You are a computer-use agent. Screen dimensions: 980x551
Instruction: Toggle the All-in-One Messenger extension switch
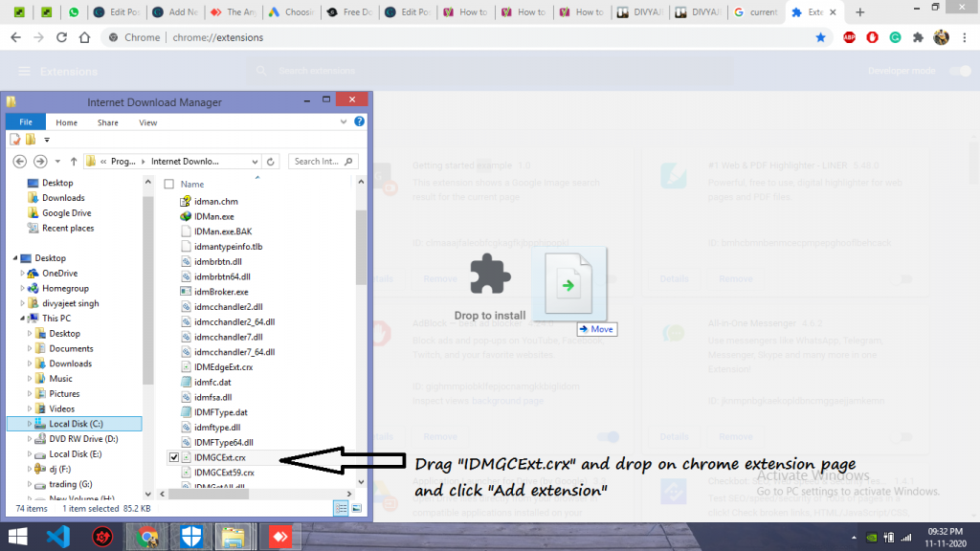click(902, 436)
